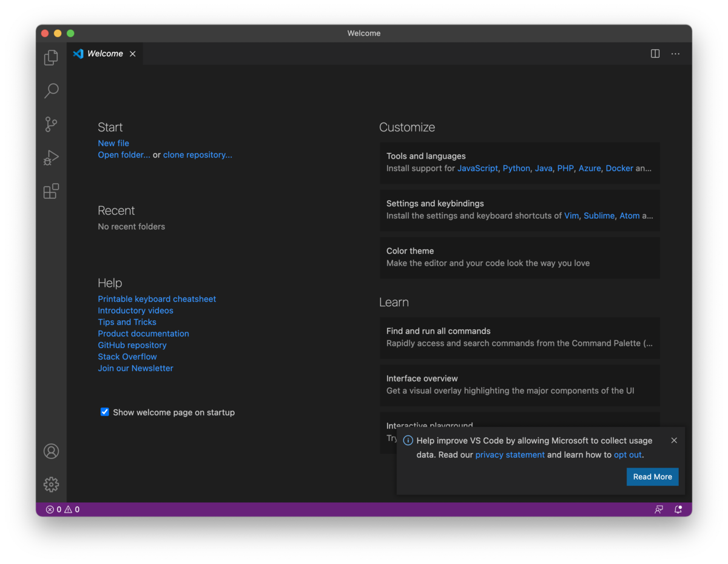This screenshot has height=564, width=728.
Task: Open the Run and Debug view icon
Action: [x=51, y=158]
